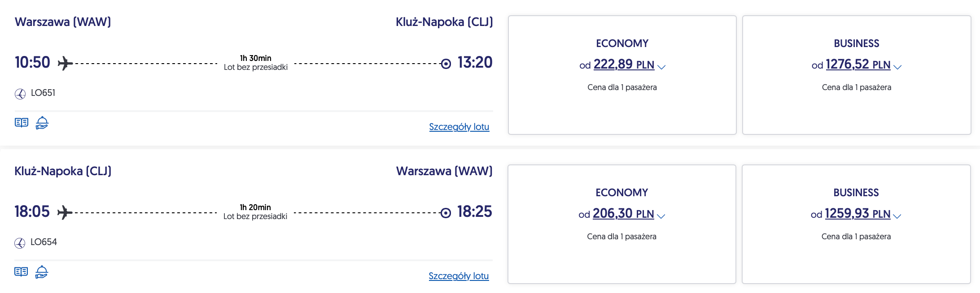This screenshot has width=980, height=293.
Task: Expand Economy 206,30 PLN fare chevron
Action: [x=661, y=216]
